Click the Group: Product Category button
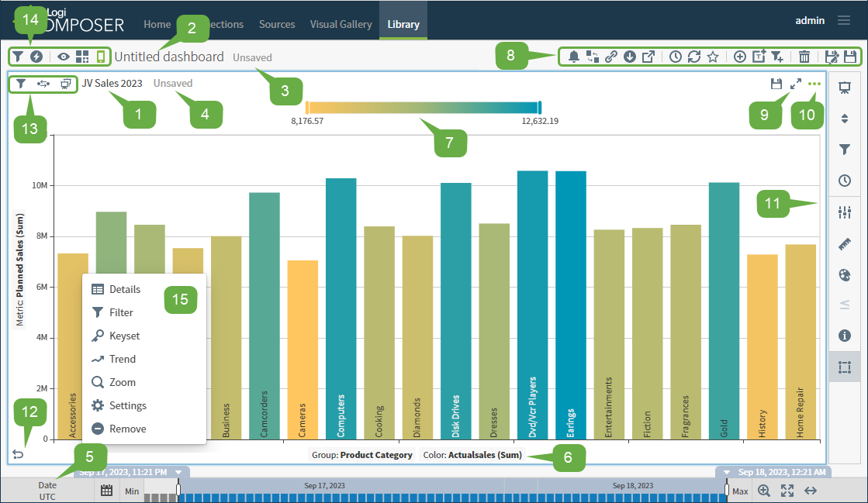 click(362, 455)
